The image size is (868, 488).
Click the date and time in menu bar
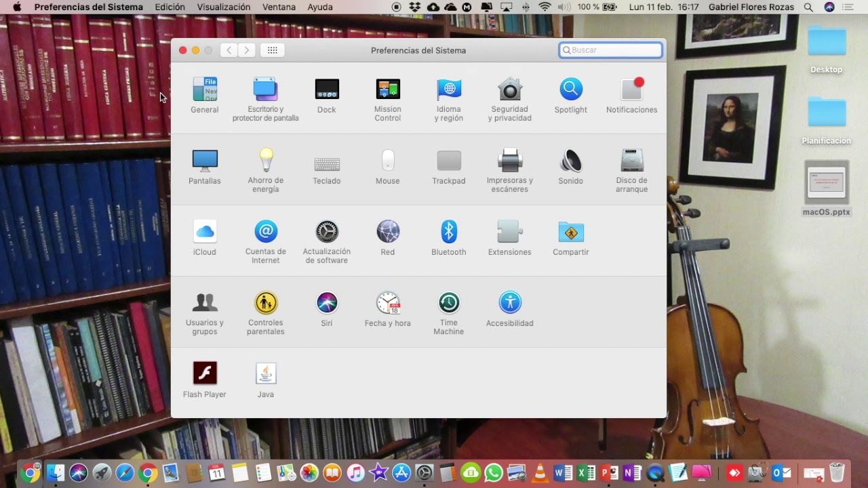(x=664, y=7)
